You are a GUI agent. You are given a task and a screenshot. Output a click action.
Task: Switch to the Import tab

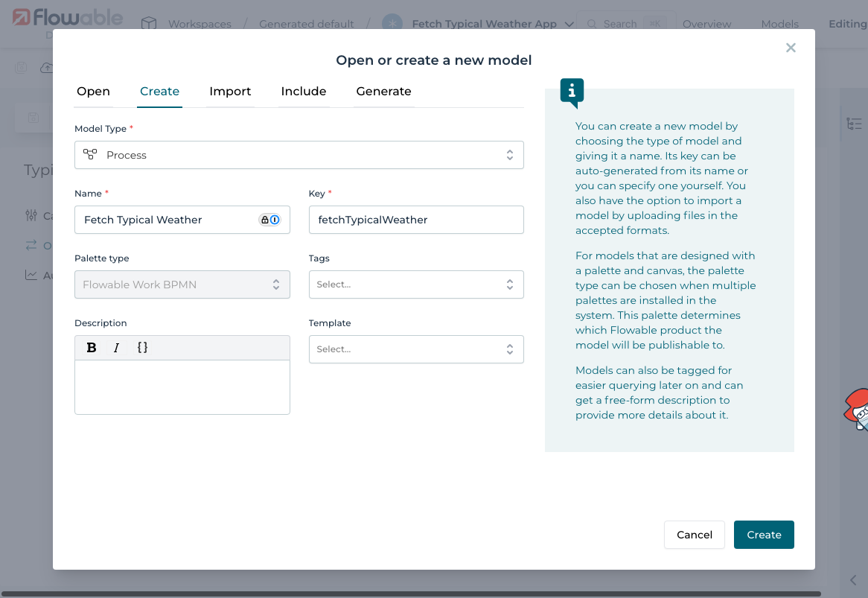pyautogui.click(x=230, y=91)
